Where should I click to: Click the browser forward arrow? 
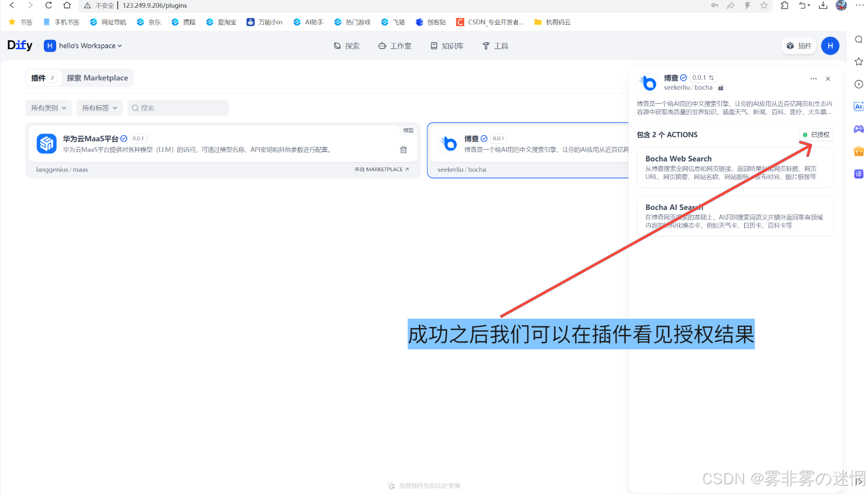(x=30, y=5)
